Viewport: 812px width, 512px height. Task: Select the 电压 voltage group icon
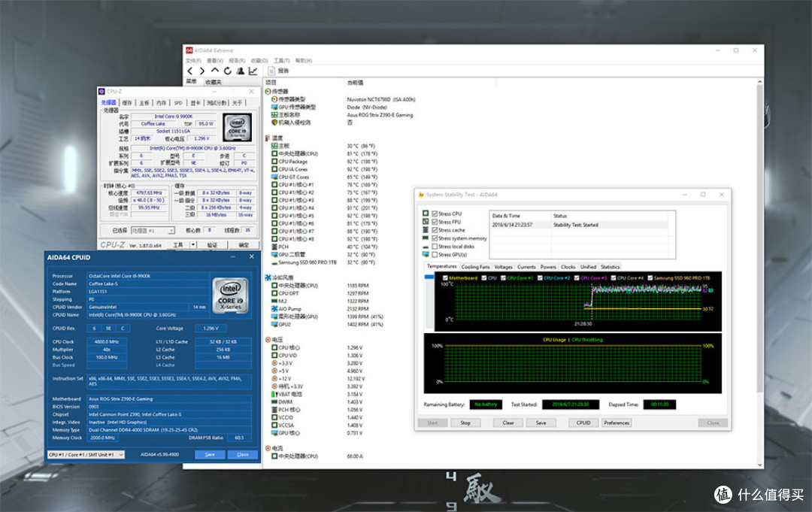pyautogui.click(x=268, y=340)
